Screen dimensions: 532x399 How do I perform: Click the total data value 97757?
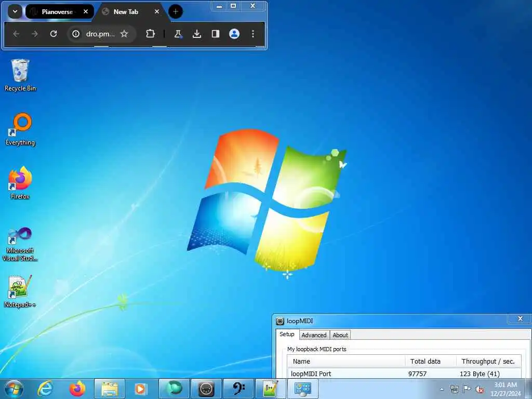point(417,374)
